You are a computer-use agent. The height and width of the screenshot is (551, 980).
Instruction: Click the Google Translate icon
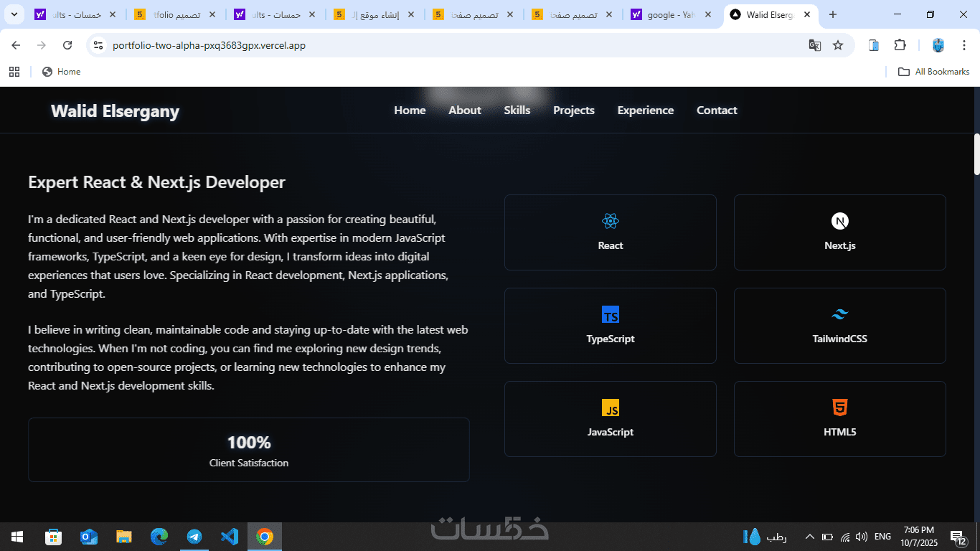[815, 45]
